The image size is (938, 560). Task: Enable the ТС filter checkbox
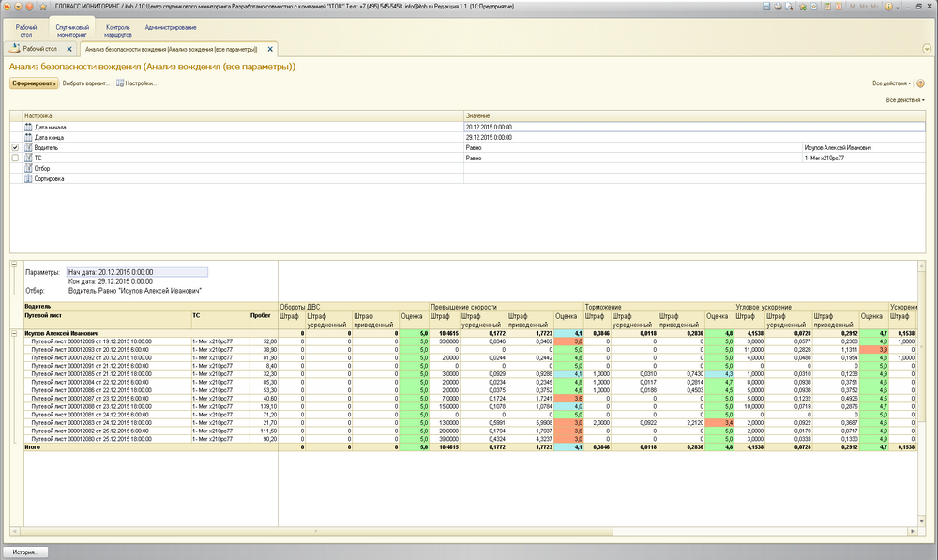16,158
